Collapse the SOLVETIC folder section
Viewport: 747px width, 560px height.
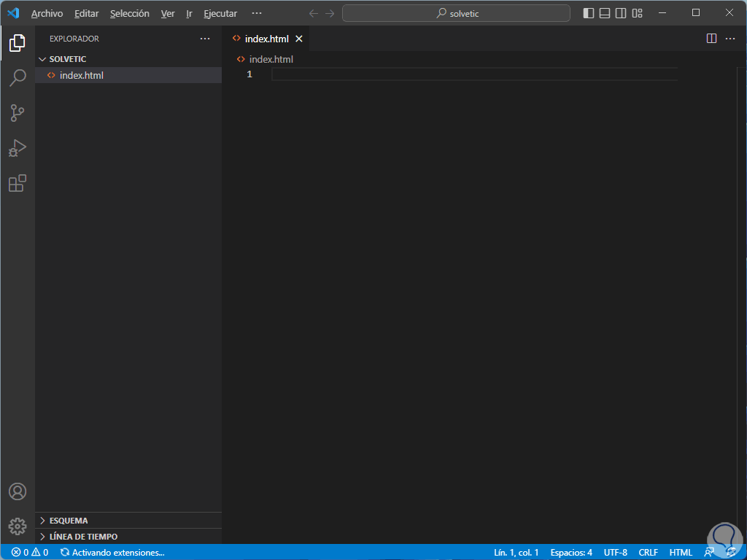tap(128, 59)
